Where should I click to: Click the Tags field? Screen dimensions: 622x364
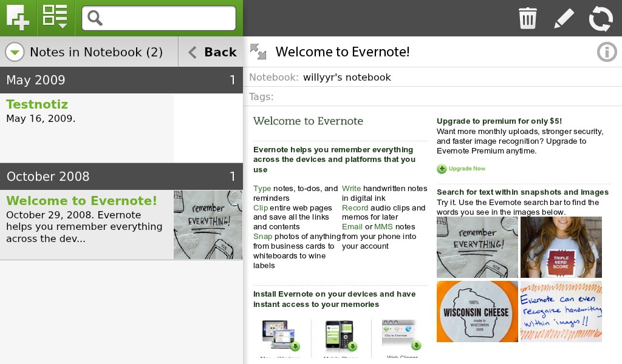pyautogui.click(x=432, y=96)
